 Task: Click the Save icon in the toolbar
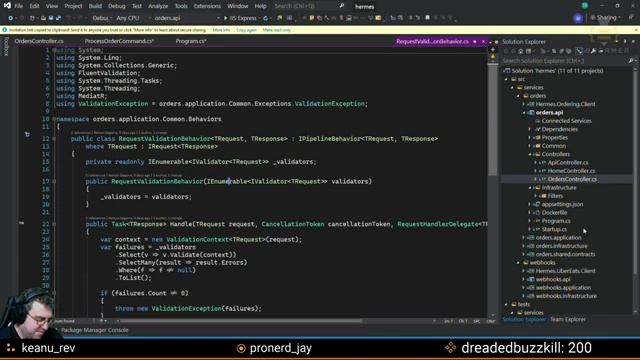click(51, 18)
